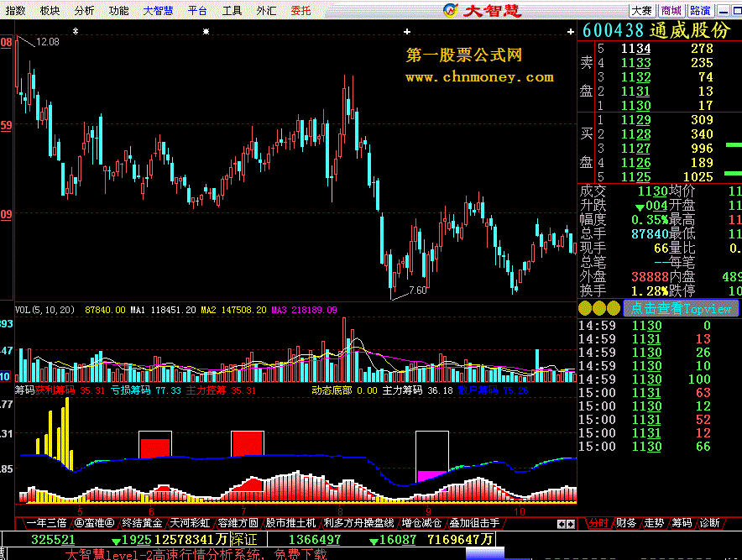Click the diamond info marker above chart
Screen dimensions: 742x560
pos(76,31)
